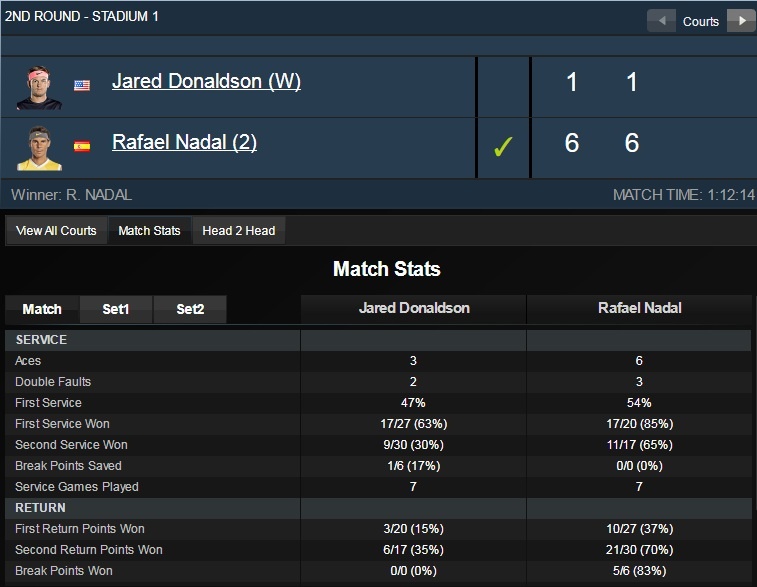757x587 pixels.
Task: Click the next court right arrow
Action: [740, 21]
